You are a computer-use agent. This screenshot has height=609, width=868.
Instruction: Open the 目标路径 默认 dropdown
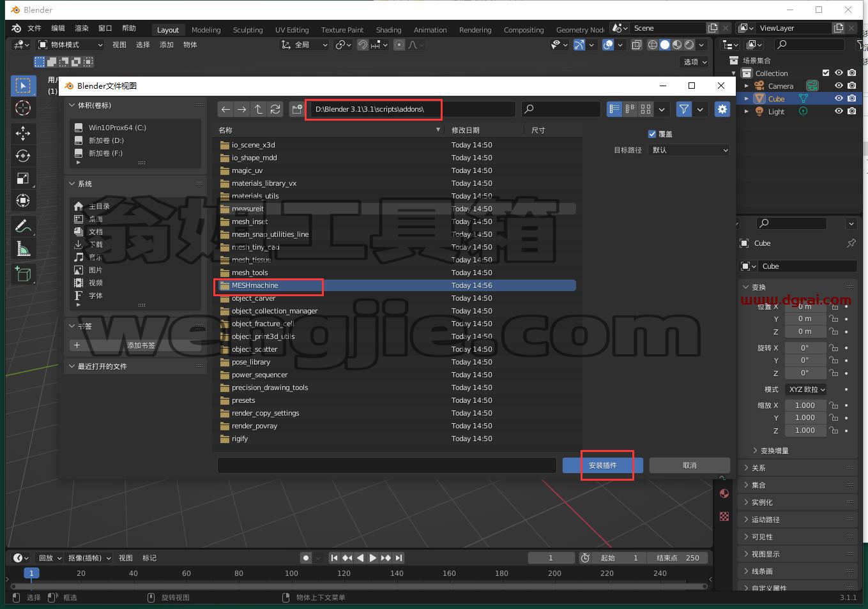point(689,150)
